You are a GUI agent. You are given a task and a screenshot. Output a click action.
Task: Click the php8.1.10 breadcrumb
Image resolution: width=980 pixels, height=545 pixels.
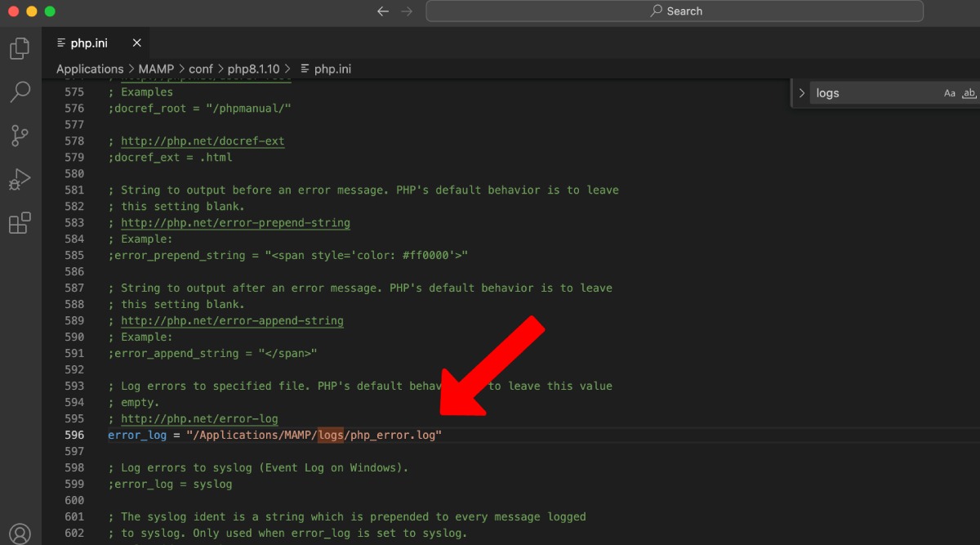(x=253, y=69)
